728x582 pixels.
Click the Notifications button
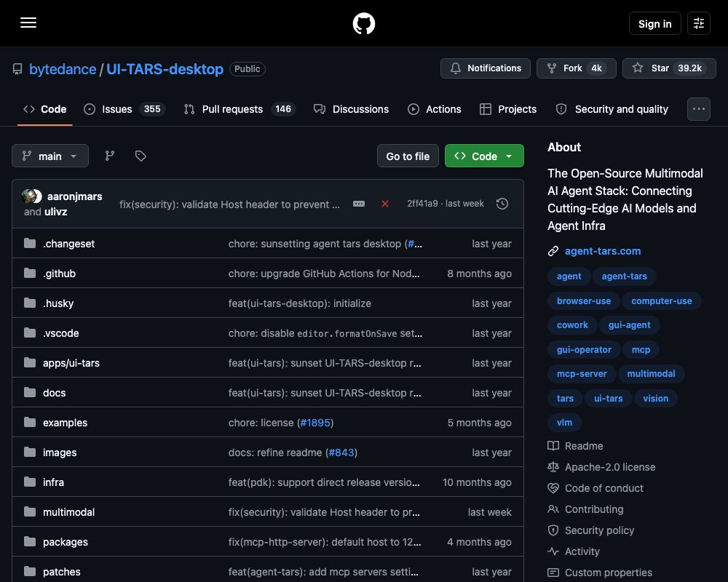(x=485, y=68)
